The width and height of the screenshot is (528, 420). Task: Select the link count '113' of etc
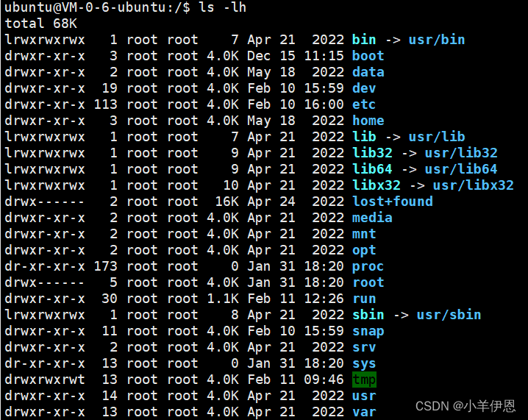(105, 104)
